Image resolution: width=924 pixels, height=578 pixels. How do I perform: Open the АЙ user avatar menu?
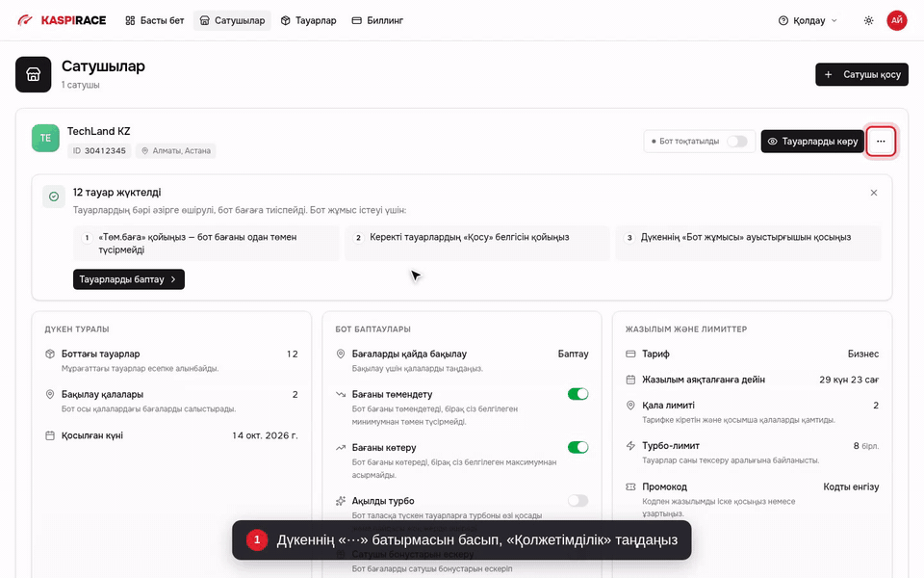896,20
